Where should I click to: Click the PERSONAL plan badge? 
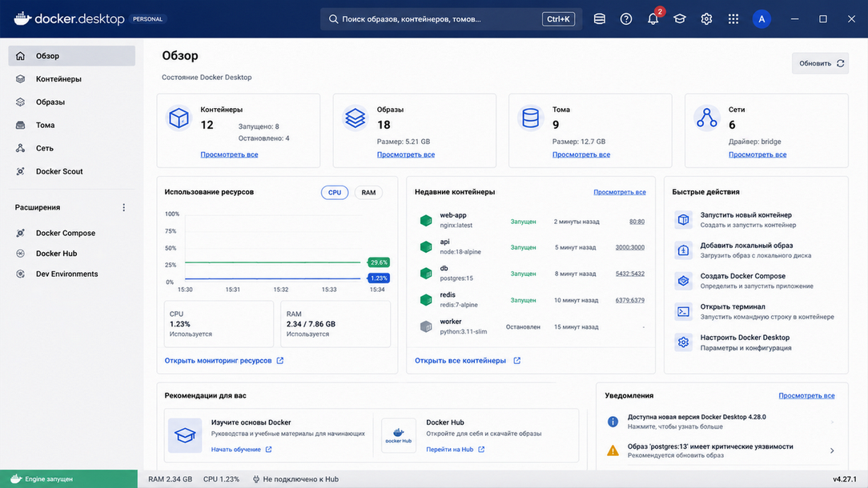148,19
